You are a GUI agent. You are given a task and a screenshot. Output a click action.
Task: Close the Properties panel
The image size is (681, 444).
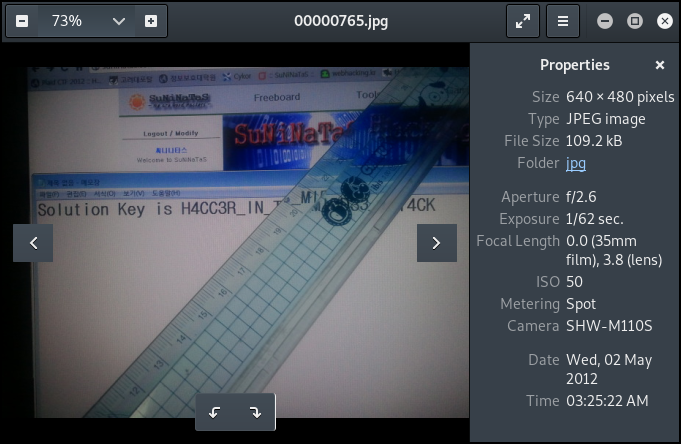pyautogui.click(x=660, y=65)
